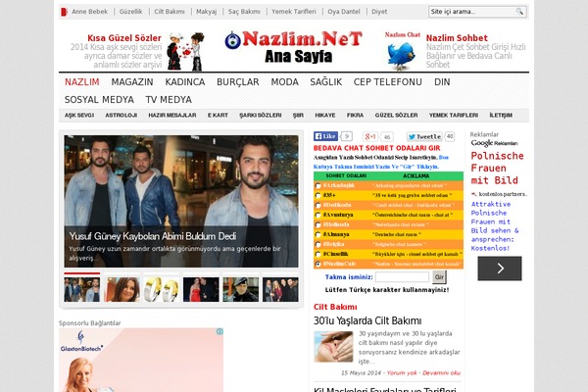
Task: Open the SOSYAL MEDYA menu item
Action: point(99,99)
